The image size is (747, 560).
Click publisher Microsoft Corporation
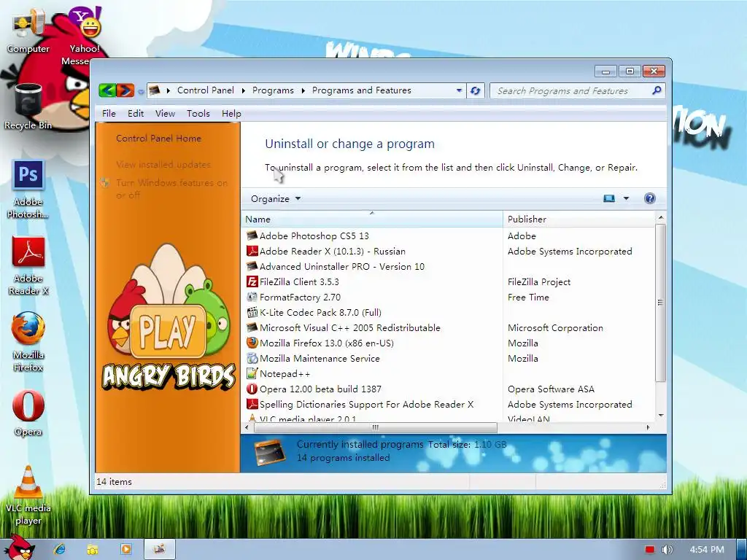[x=555, y=327]
